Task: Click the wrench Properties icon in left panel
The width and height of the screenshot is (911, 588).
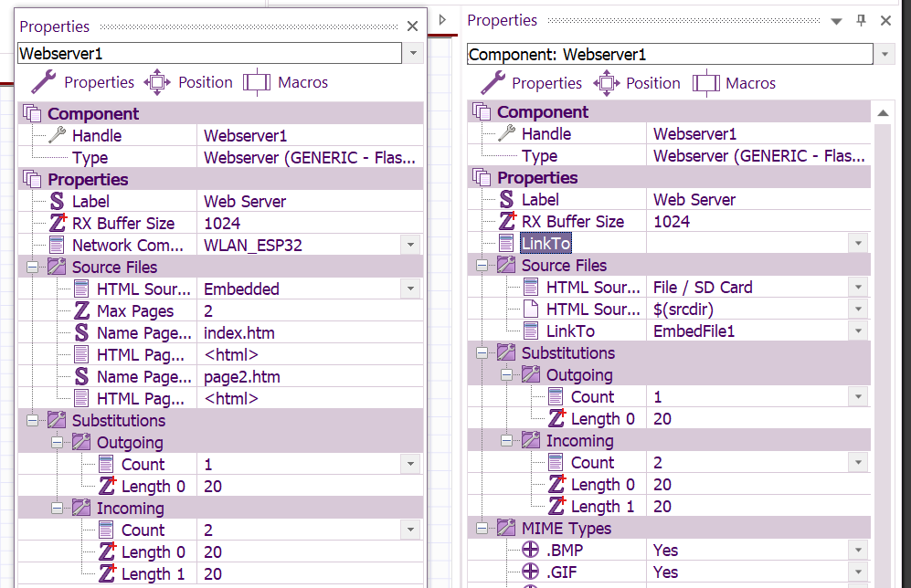Action: click(x=45, y=82)
